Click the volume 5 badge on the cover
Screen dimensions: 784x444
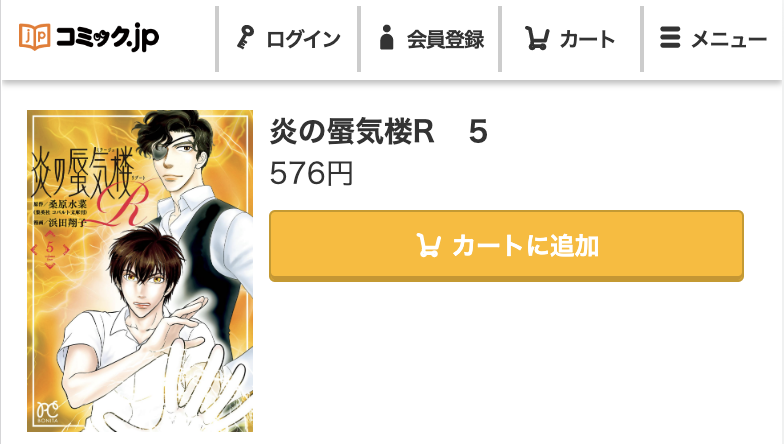coord(50,248)
